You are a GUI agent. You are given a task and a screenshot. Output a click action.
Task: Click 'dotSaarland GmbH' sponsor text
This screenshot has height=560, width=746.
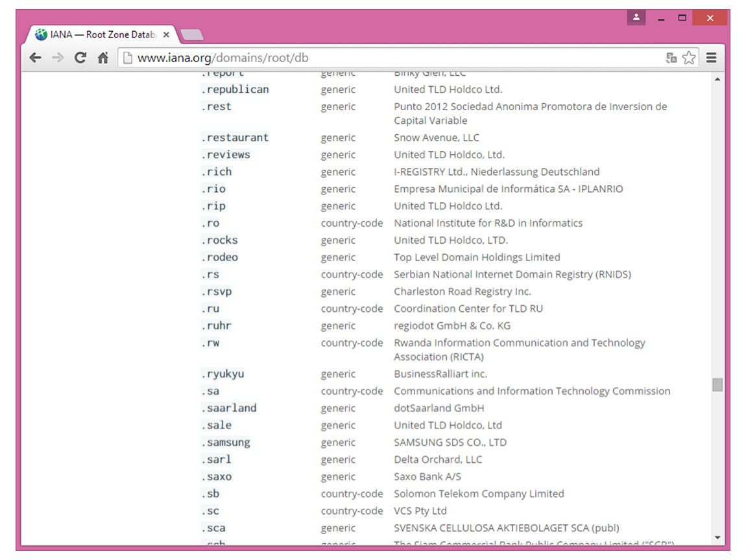[439, 408]
